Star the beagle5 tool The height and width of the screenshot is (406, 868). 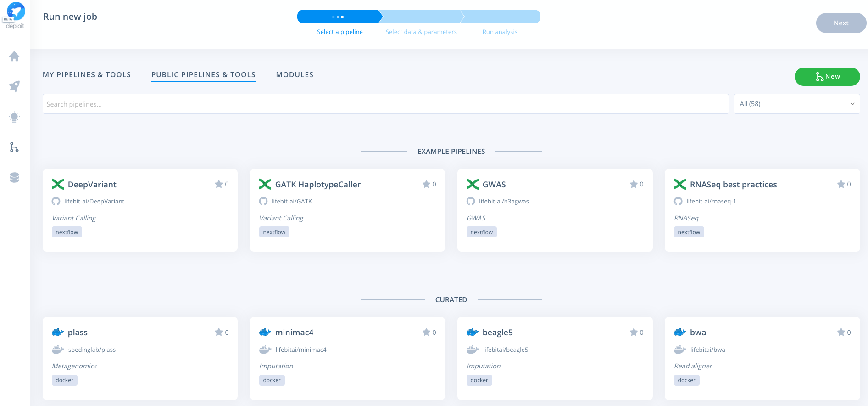(x=634, y=332)
